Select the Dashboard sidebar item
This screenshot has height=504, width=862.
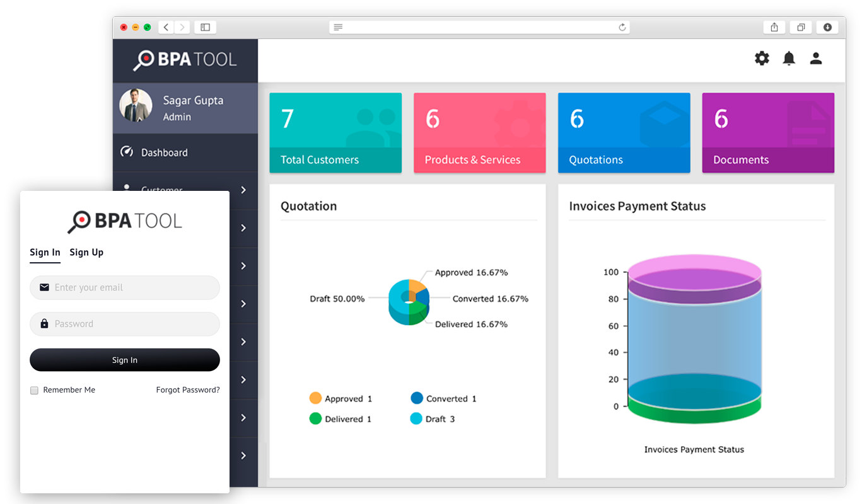[164, 152]
